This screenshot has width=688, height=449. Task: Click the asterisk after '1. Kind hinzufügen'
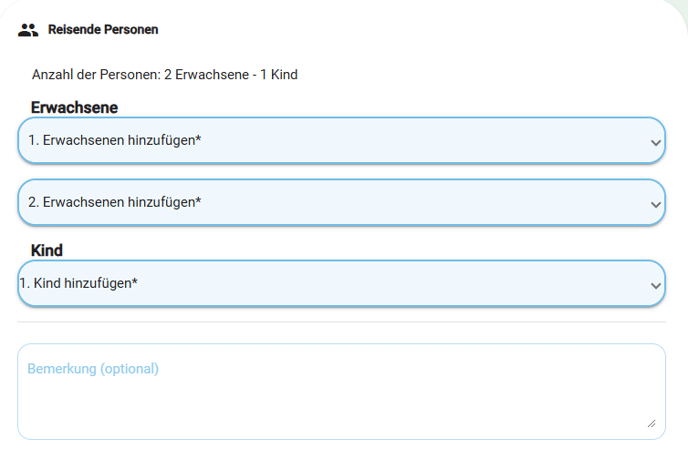tap(134, 280)
